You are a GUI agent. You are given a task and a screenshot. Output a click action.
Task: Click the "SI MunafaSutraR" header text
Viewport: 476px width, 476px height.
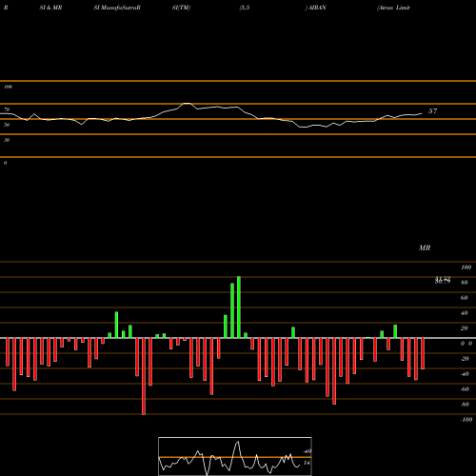[117, 8]
